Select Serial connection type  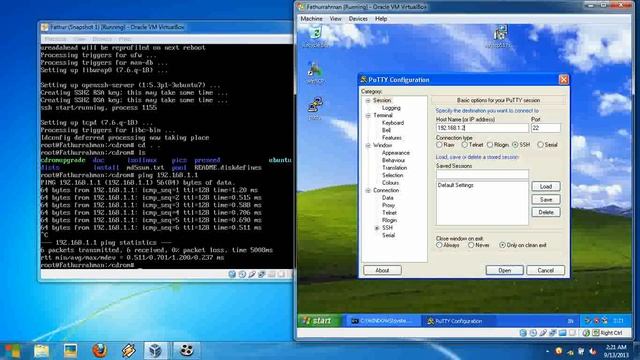(x=540, y=145)
